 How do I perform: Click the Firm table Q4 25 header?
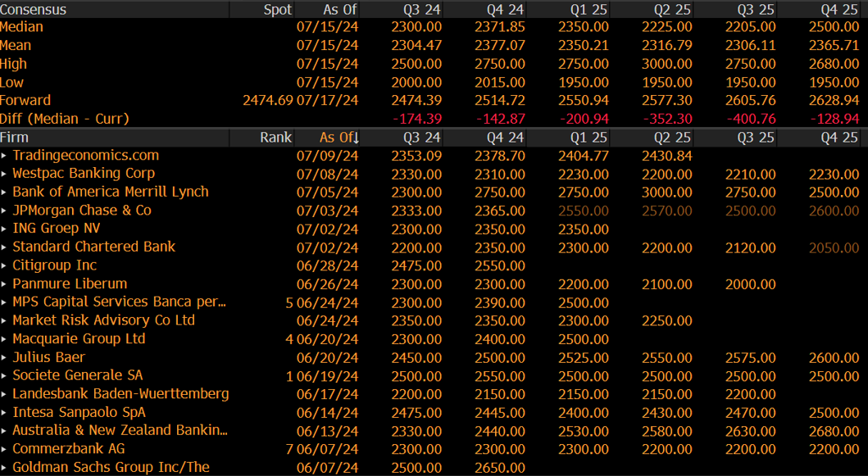840,138
